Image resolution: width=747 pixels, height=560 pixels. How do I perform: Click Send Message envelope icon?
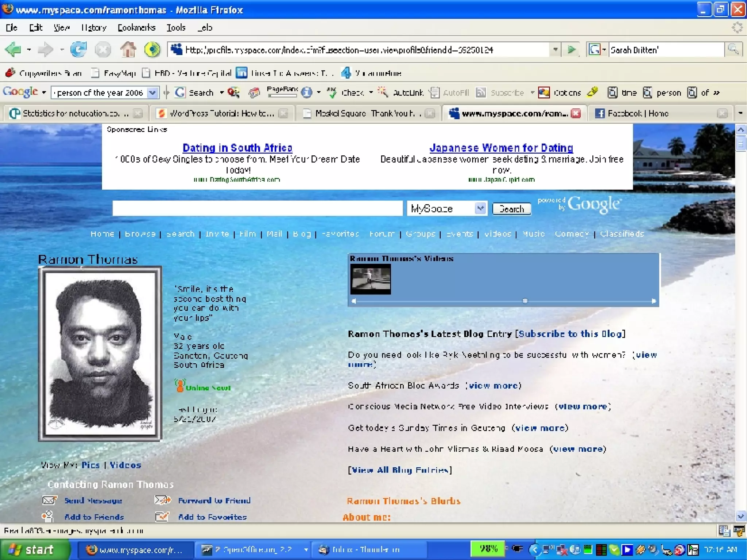(50, 500)
